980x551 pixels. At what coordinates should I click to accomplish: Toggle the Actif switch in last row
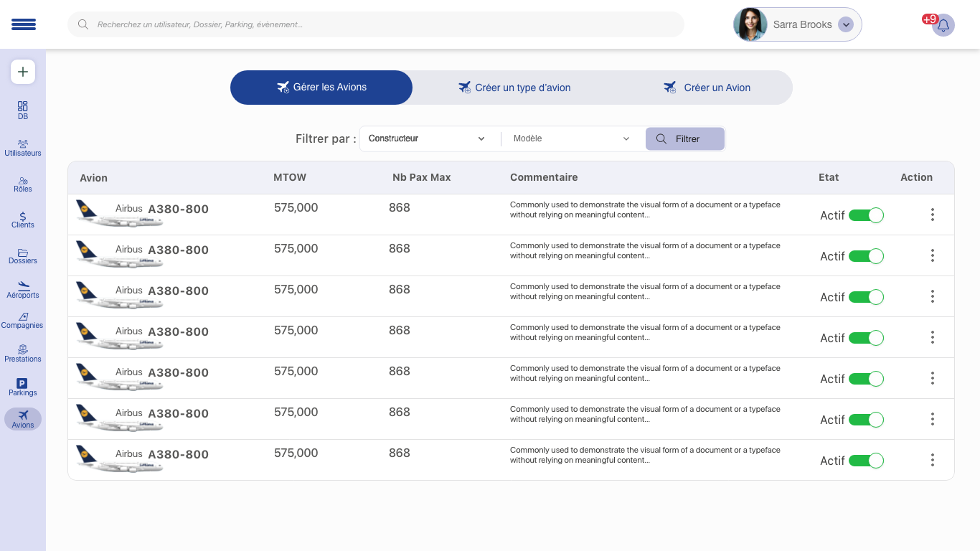pos(866,461)
